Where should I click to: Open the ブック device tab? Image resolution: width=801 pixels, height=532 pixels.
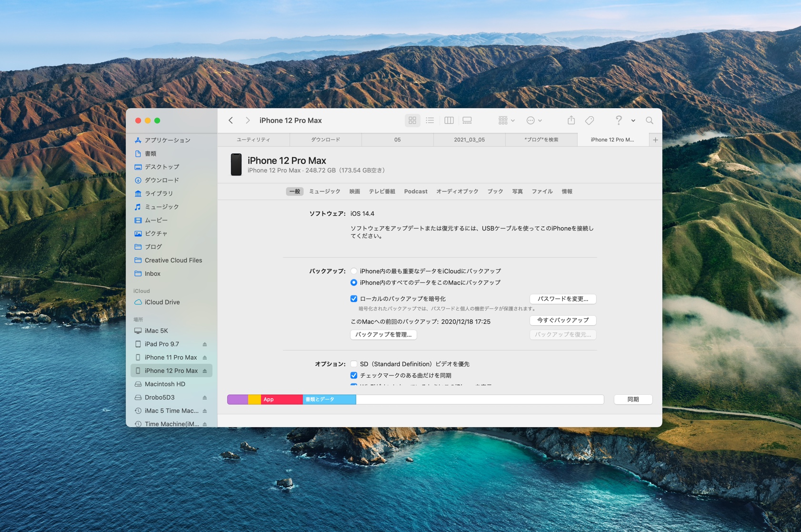(495, 191)
